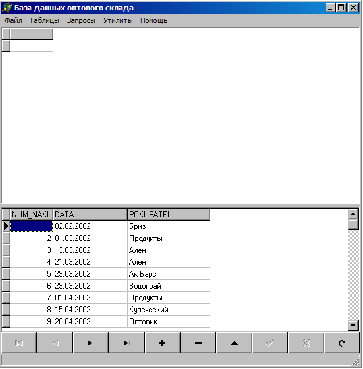Select the date cell in row 5

coord(90,274)
